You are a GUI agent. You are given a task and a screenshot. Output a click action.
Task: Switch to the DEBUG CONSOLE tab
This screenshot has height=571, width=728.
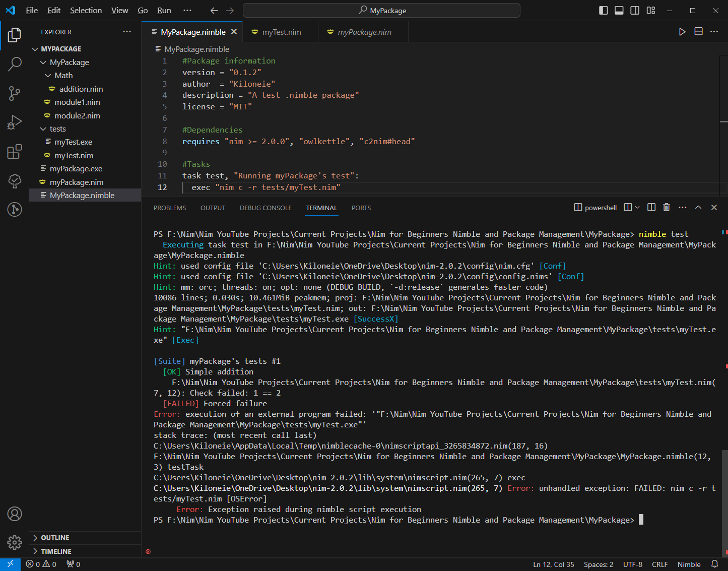(266, 208)
